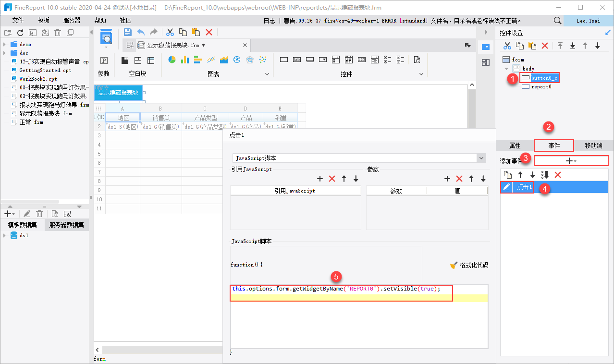Click the refresh file tree icon
The width and height of the screenshot is (614, 364).
click(x=20, y=33)
